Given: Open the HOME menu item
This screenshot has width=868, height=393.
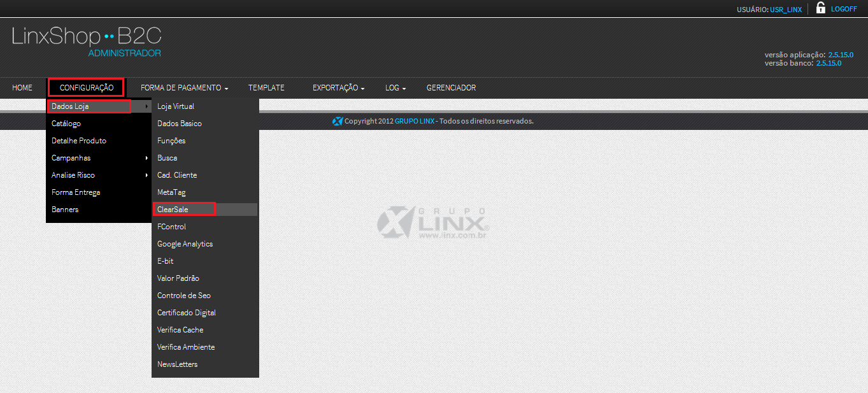Looking at the screenshot, I should pyautogui.click(x=22, y=88).
